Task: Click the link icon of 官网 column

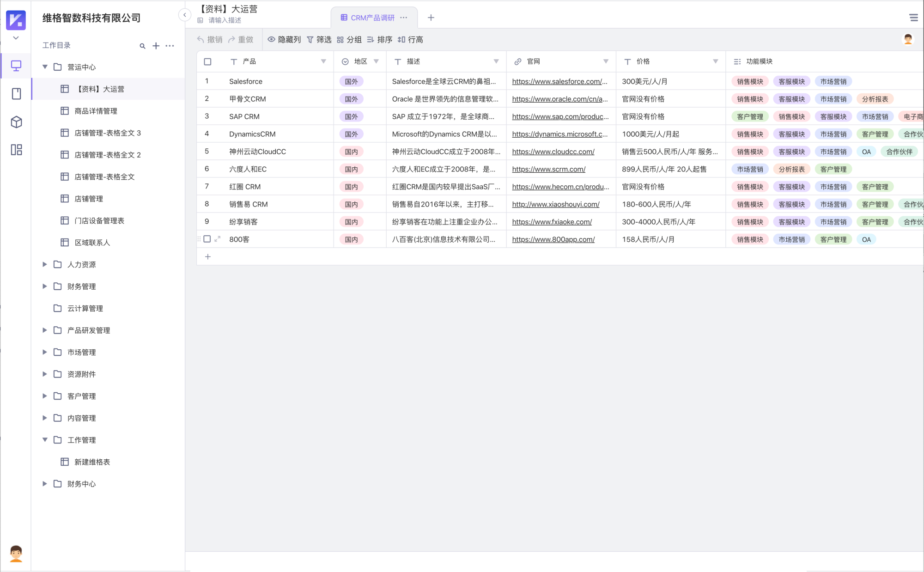Action: [518, 61]
